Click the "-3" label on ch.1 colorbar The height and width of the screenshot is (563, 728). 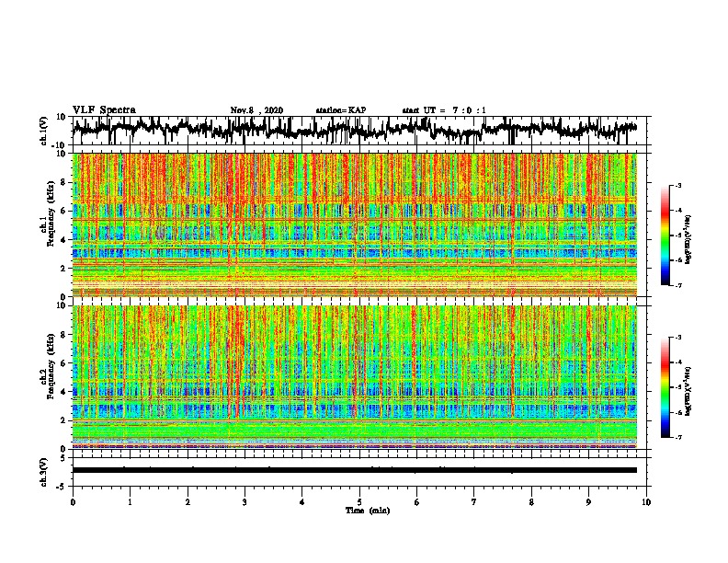(678, 185)
